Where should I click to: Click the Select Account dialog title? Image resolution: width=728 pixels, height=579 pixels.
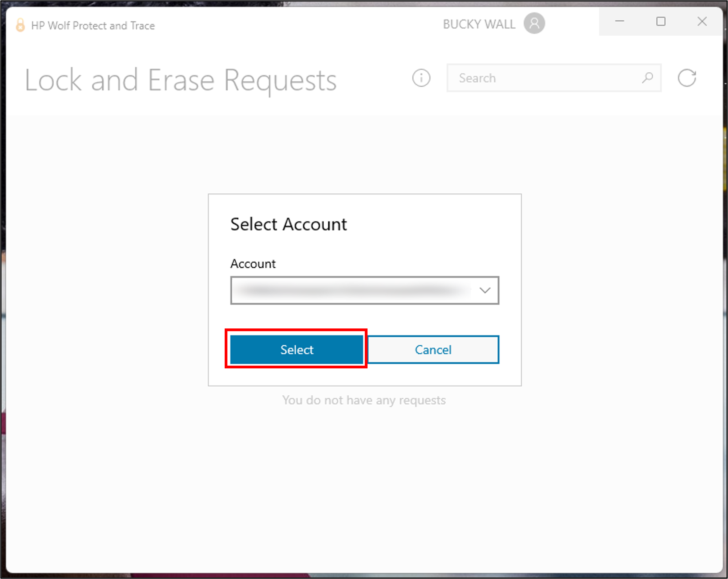point(288,224)
